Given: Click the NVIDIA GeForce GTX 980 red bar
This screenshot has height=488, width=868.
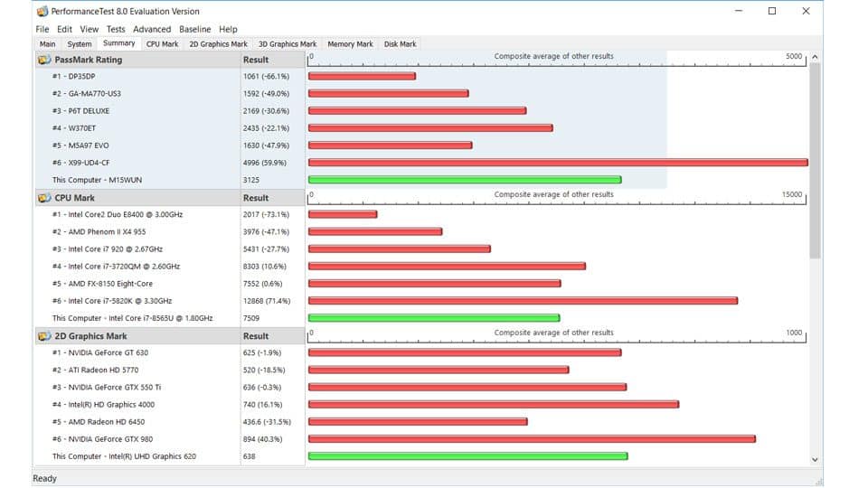Looking at the screenshot, I should tap(531, 439).
